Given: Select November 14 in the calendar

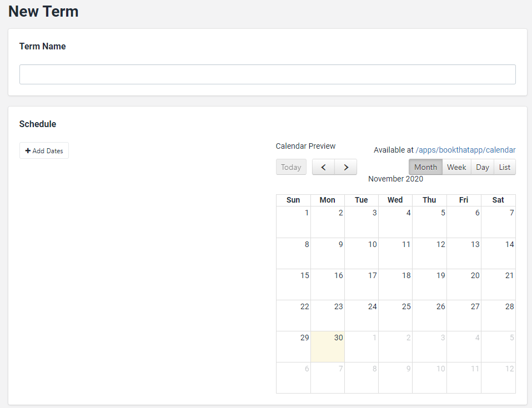Looking at the screenshot, I should pos(498,254).
